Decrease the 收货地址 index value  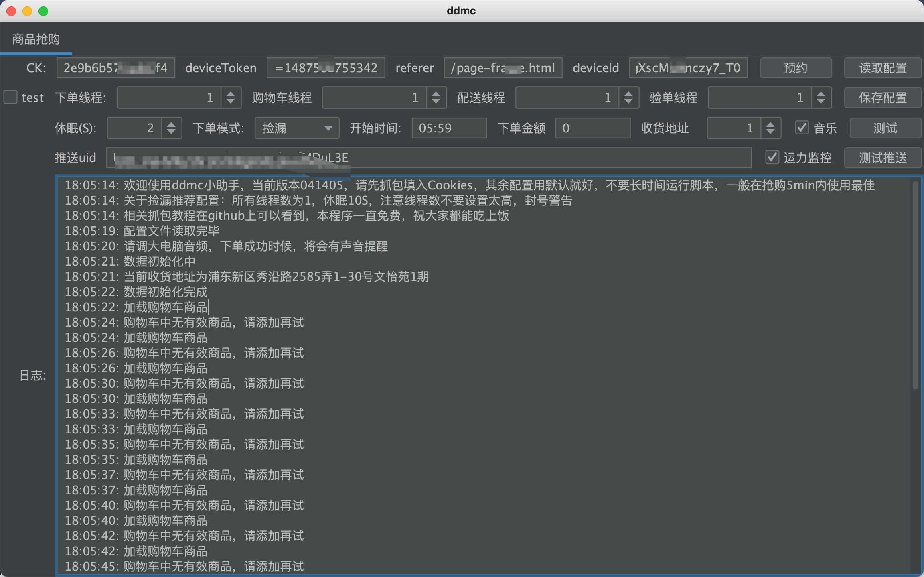(x=770, y=132)
